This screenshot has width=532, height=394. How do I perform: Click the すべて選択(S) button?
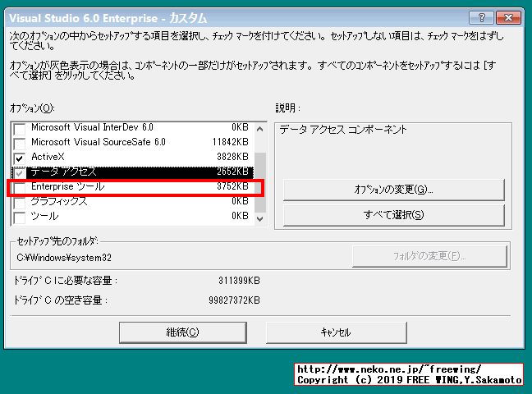[393, 215]
